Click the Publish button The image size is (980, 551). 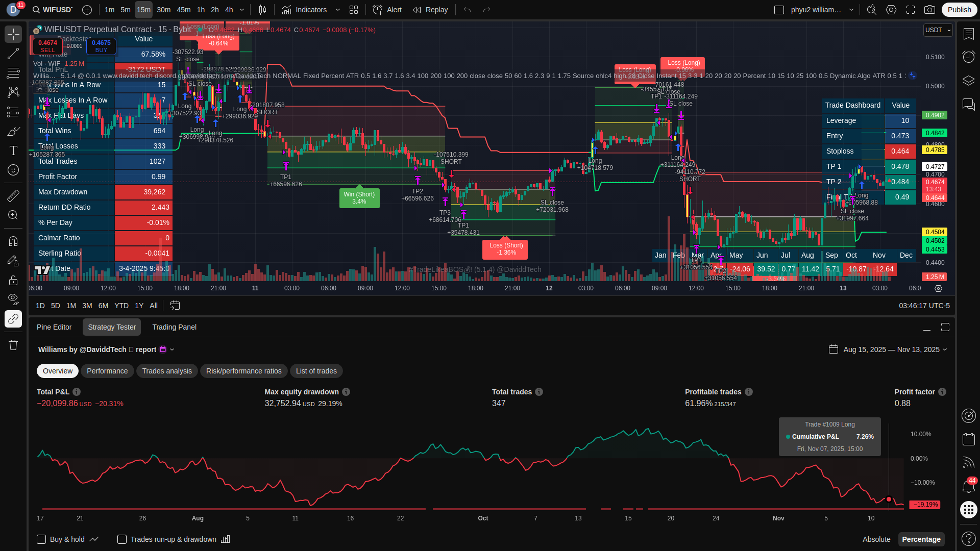coord(959,10)
